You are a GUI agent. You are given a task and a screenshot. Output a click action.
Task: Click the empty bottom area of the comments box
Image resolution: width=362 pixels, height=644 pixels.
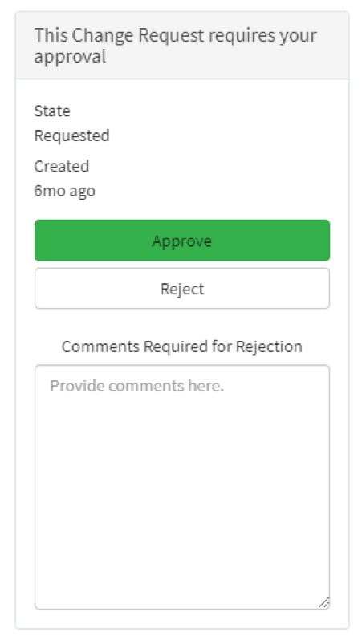pyautogui.click(x=182, y=575)
